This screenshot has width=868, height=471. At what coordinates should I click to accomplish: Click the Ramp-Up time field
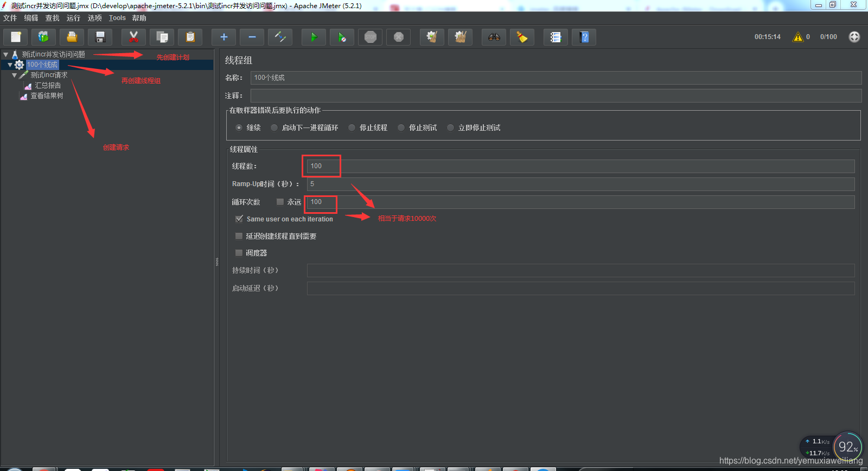click(x=581, y=184)
